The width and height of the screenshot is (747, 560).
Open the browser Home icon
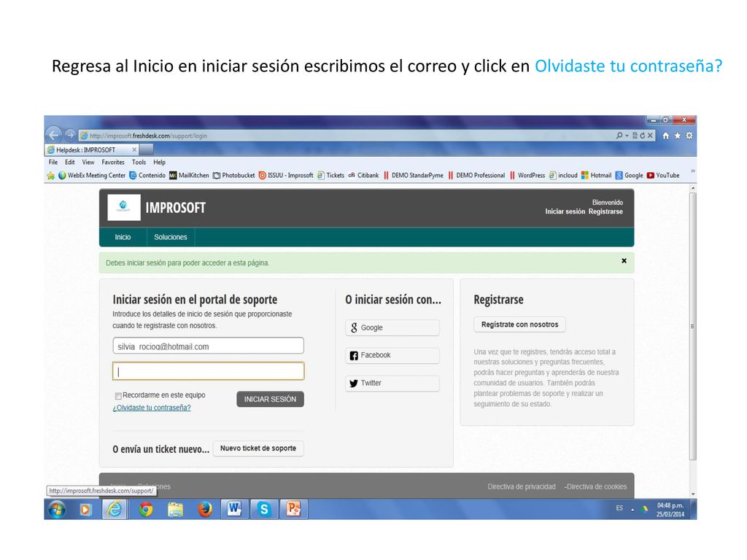coord(665,136)
